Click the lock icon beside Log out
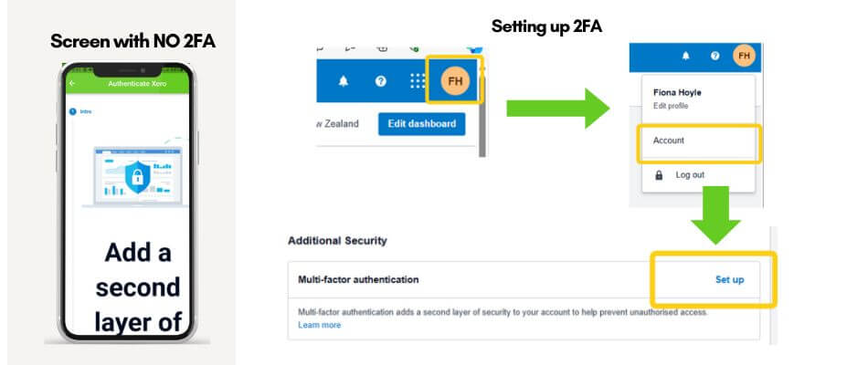Viewport: 868px width, 365px height. (658, 174)
